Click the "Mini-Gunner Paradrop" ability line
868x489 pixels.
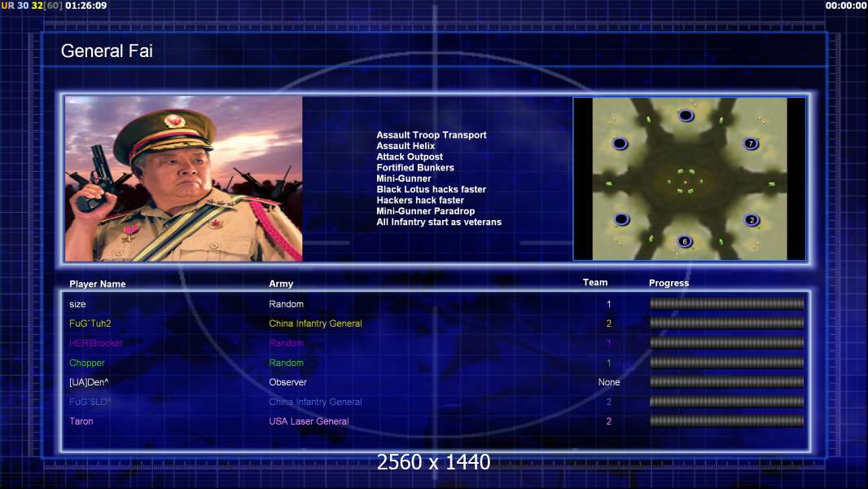coord(426,211)
